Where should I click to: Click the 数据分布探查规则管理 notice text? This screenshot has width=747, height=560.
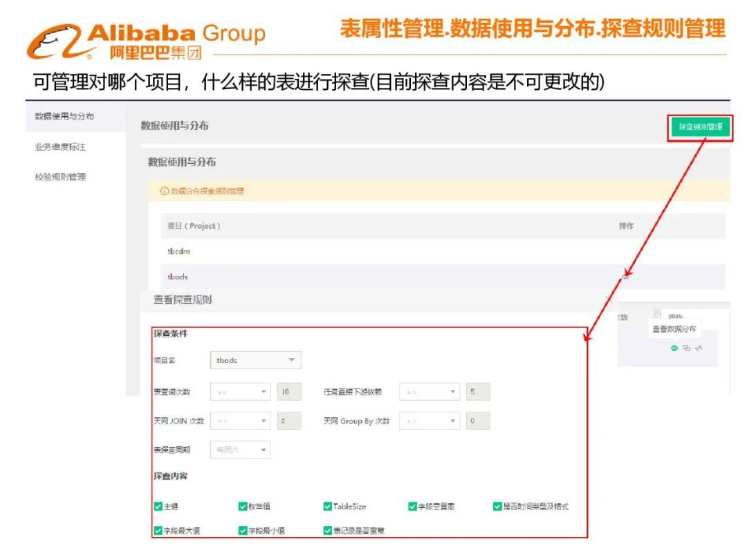pos(207,191)
